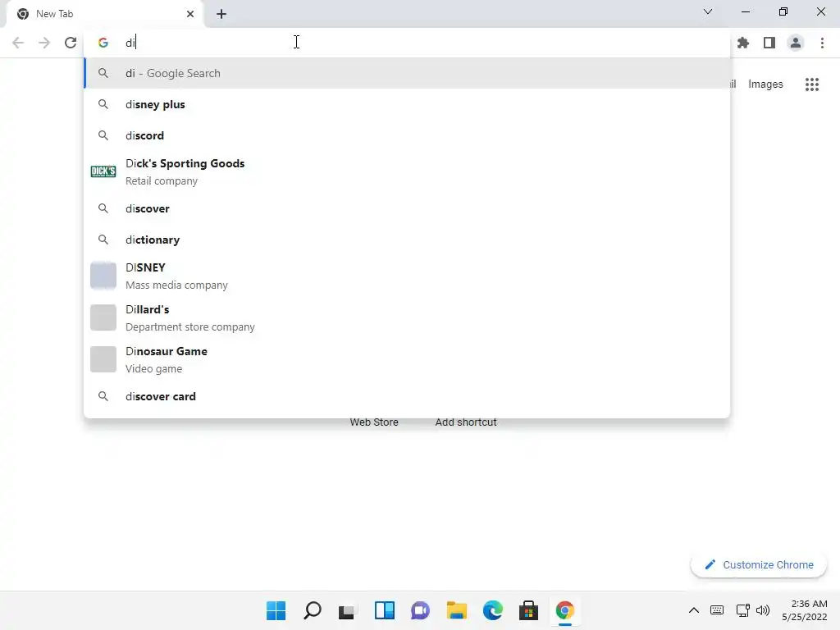Open the network tray icon
Screen dimensions: 840x630
pyautogui.click(x=742, y=610)
